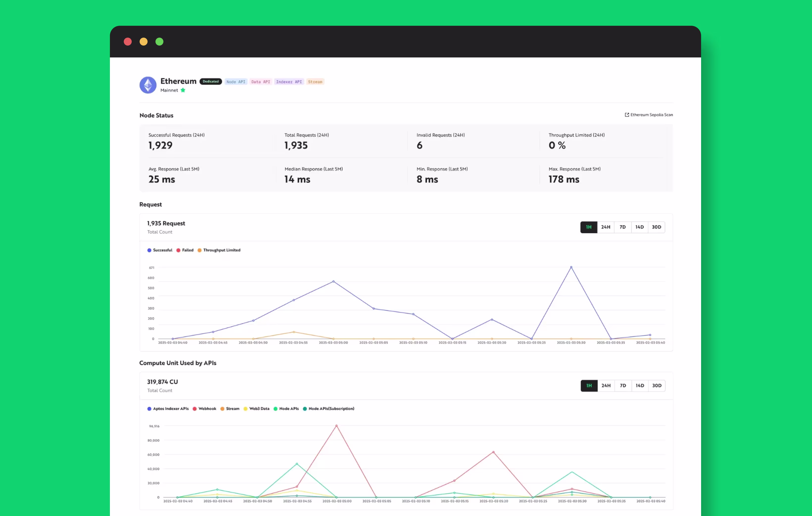Click the Node API tag
This screenshot has height=516, width=812.
[236, 82]
